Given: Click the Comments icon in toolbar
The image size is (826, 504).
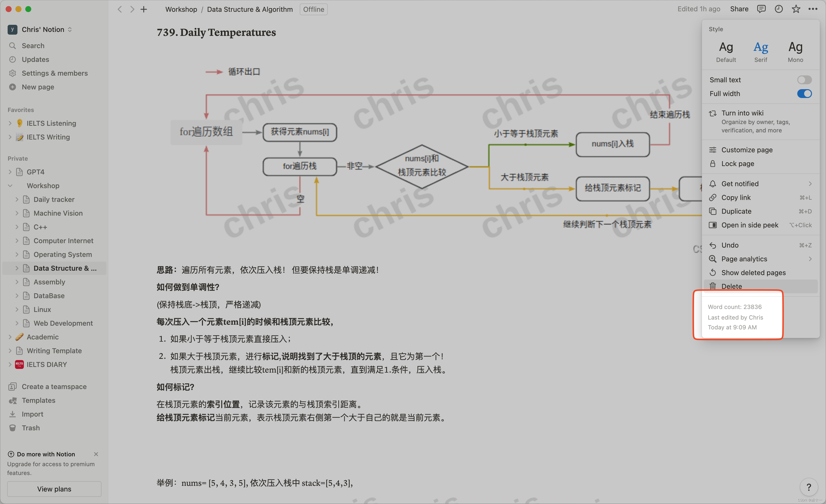Looking at the screenshot, I should (762, 9).
